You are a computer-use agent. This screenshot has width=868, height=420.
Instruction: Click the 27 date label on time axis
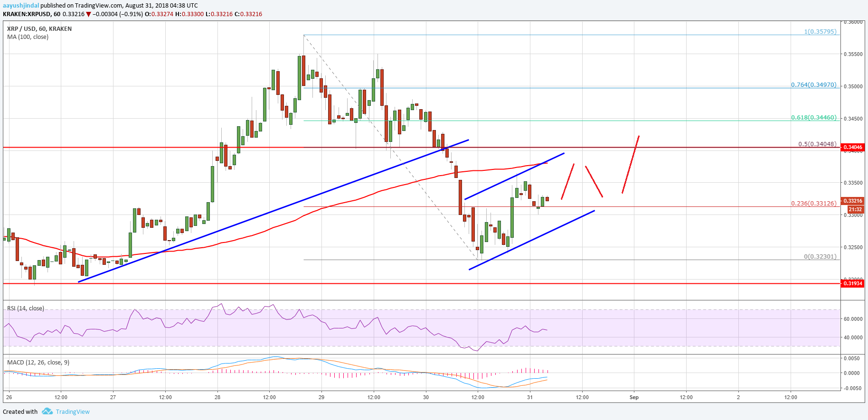[x=113, y=398]
